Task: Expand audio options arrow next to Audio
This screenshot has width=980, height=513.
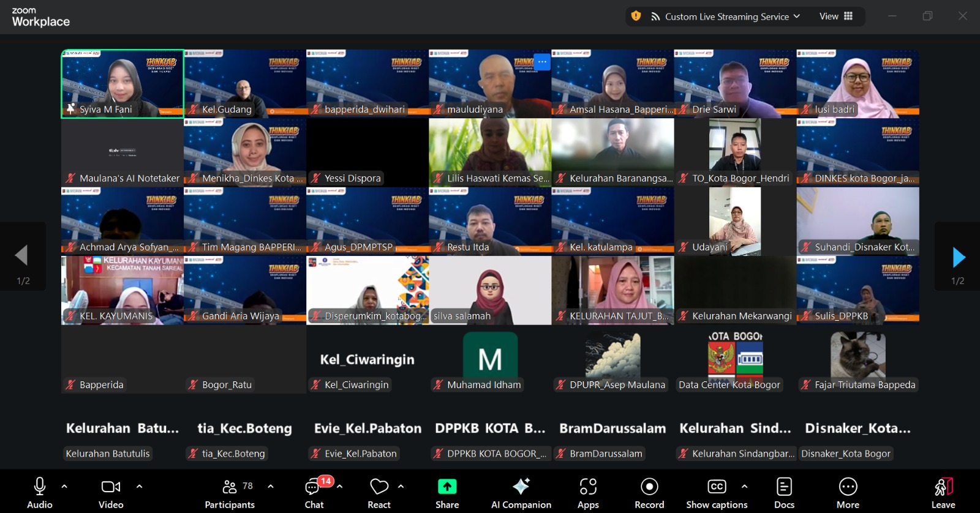Action: (x=64, y=487)
